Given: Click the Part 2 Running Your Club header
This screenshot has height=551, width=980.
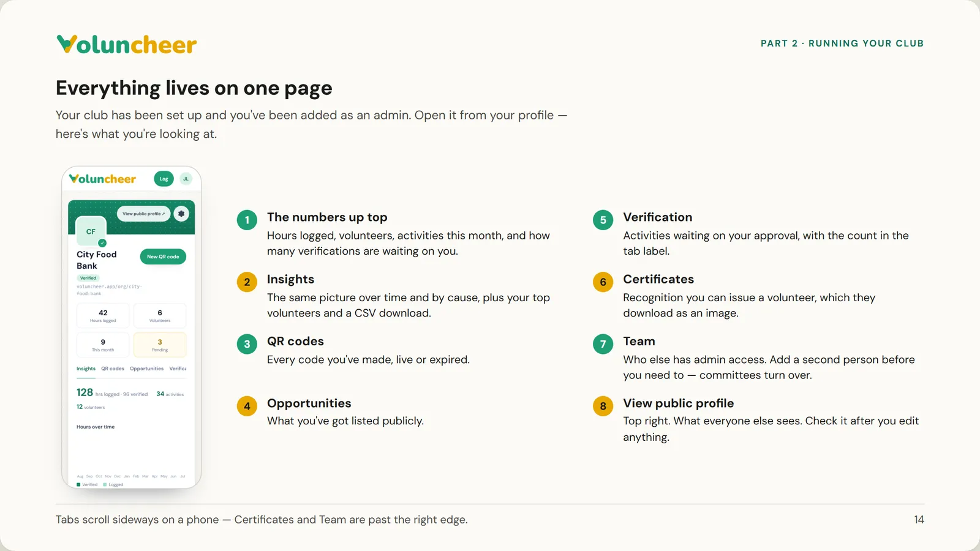Looking at the screenshot, I should tap(842, 43).
